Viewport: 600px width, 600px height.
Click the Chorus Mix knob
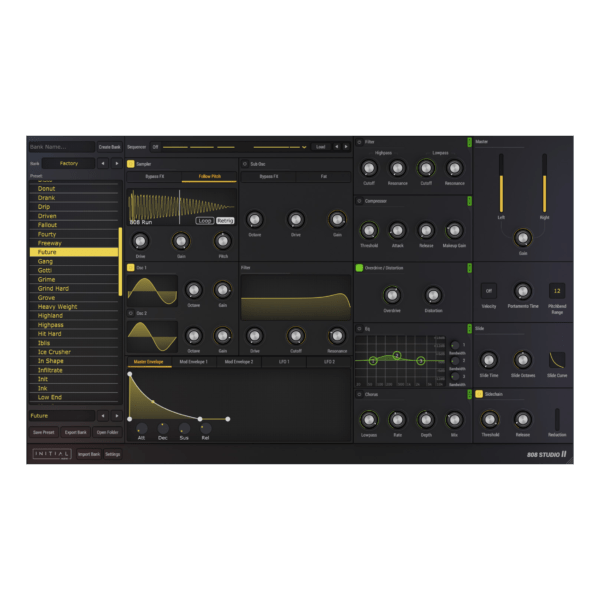455,419
